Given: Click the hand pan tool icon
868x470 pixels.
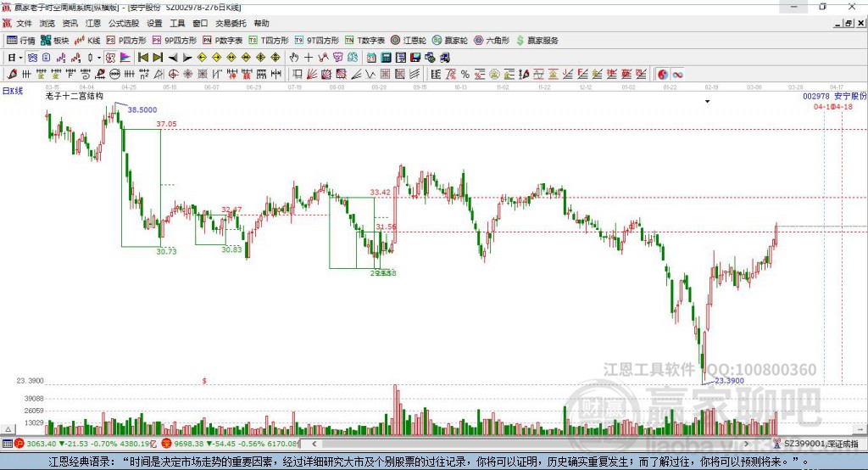Looking at the screenshot, I should (x=294, y=58).
